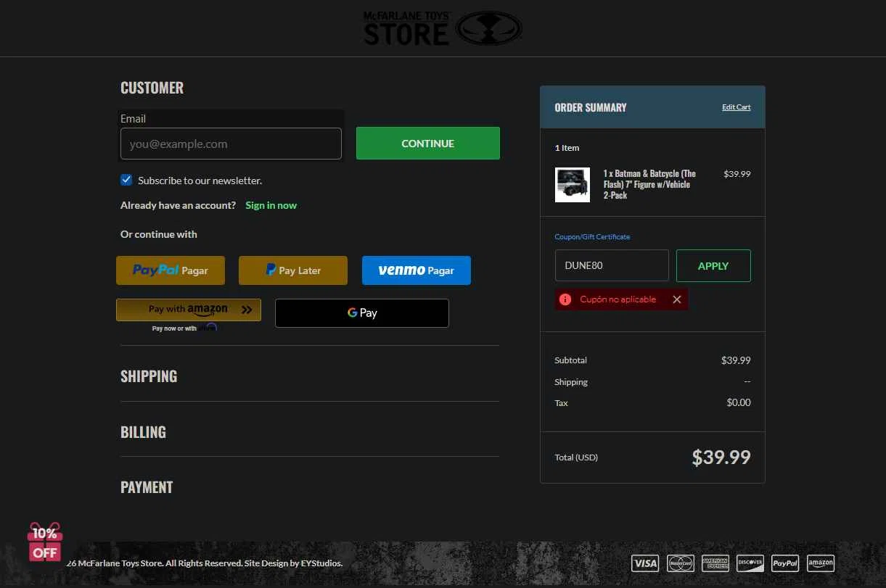886x588 pixels.
Task: Choose the Google Pay button
Action: 362,313
